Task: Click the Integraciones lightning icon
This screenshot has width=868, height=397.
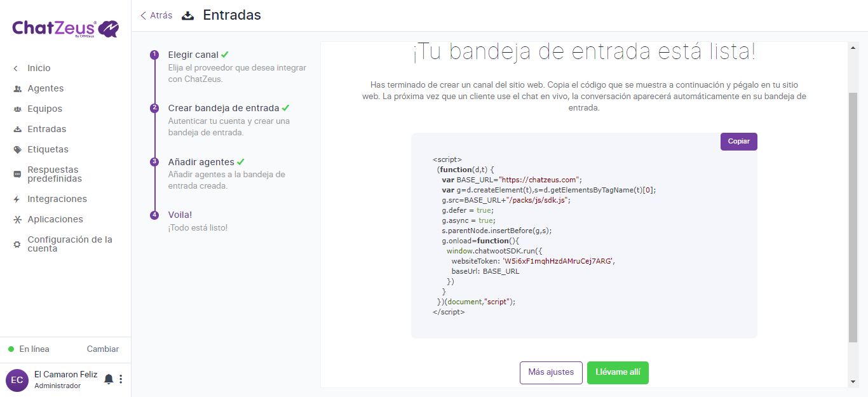Action: point(17,199)
